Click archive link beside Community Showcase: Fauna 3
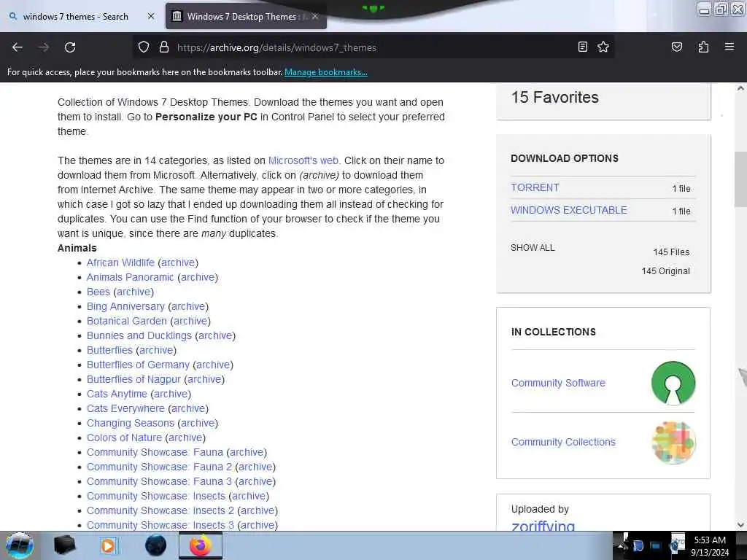Viewport: 747px width, 560px height. tap(255, 481)
